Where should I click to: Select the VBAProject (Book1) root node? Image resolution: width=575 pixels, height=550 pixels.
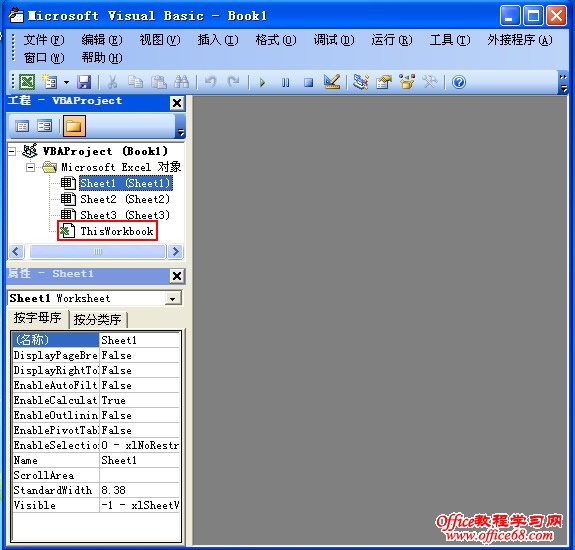(x=105, y=151)
